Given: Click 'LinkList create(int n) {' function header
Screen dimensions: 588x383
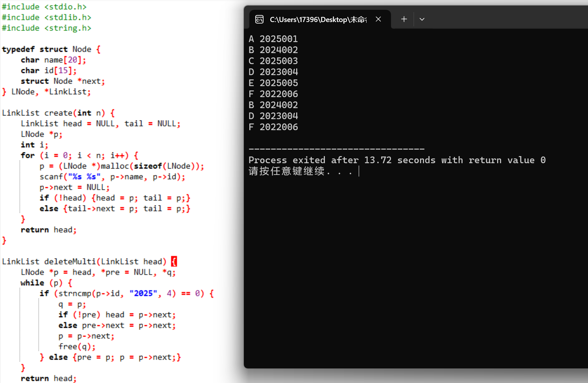Looking at the screenshot, I should [x=58, y=113].
